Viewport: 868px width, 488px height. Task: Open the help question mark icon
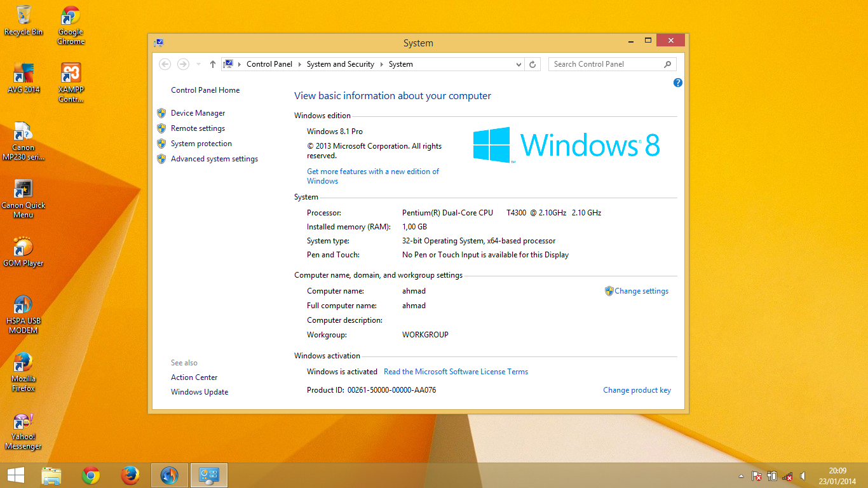pyautogui.click(x=678, y=83)
